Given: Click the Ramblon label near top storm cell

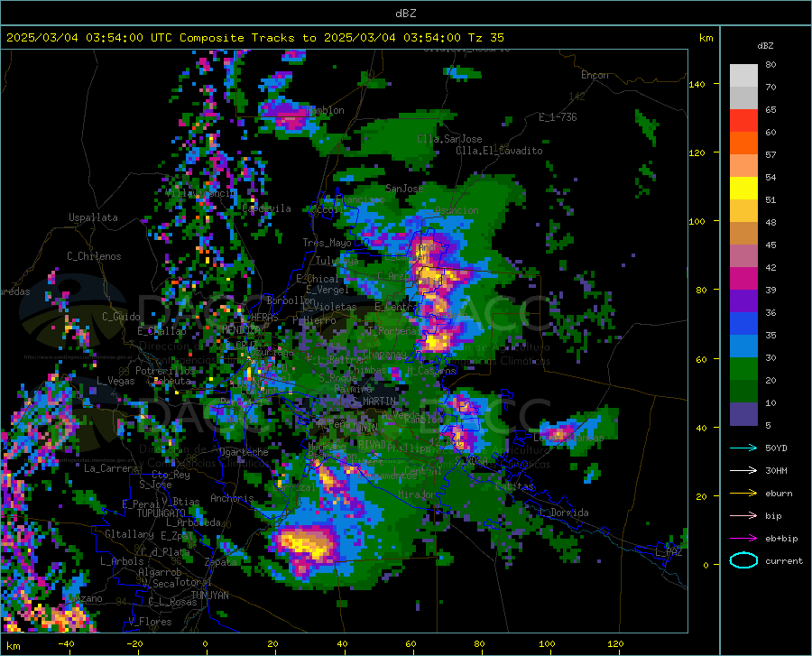Looking at the screenshot, I should (326, 110).
